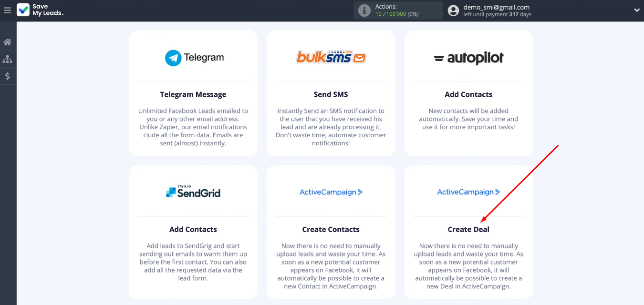
Task: Click the Telegram Message description text
Action: coord(193,127)
